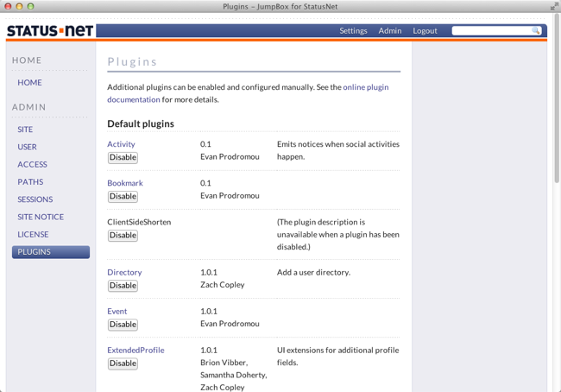
Task: Open SESSIONS admin section
Action: [35, 199]
